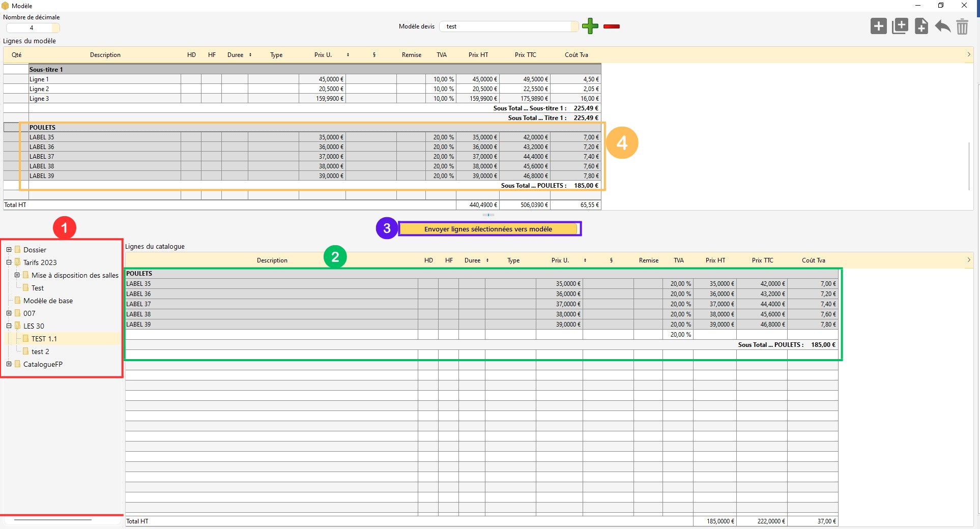Collapse the Tarifs 2023 tree node
The height and width of the screenshot is (529, 980).
pyautogui.click(x=9, y=262)
